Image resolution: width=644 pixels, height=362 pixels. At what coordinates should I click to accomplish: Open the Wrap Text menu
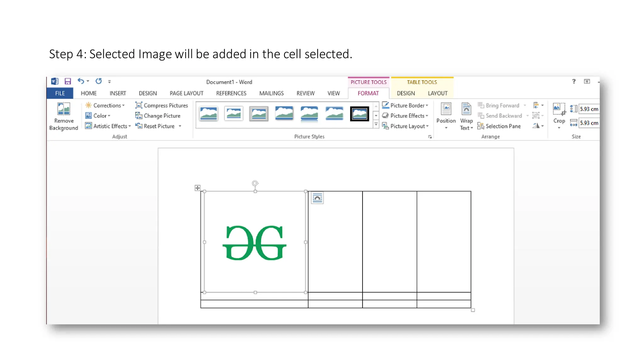[x=466, y=116]
